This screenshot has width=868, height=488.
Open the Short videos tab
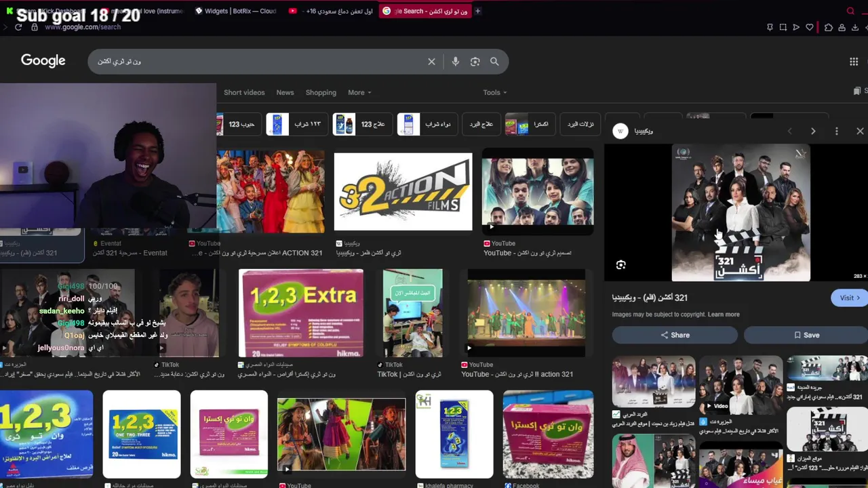pyautogui.click(x=244, y=92)
